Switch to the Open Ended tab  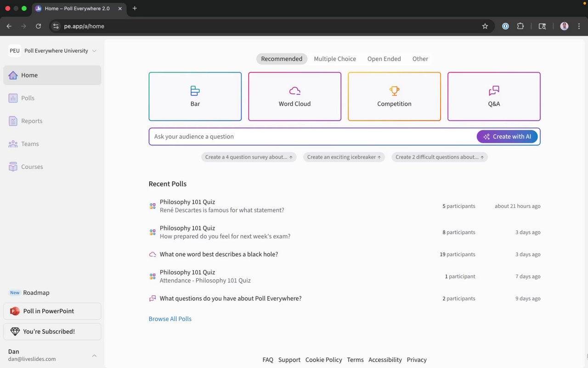384,59
